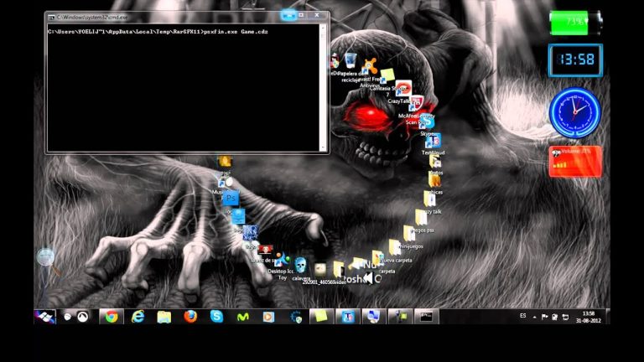Maximize the cmd.exe window
This screenshot has width=644, height=362.
click(x=301, y=15)
